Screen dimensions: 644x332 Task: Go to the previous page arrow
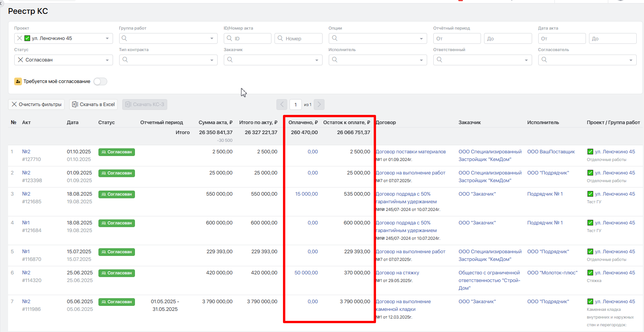pyautogui.click(x=282, y=105)
